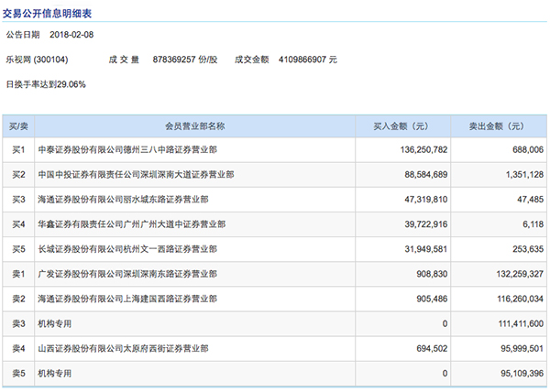Image resolution: width=550 pixels, height=392 pixels.
Task: Select the 卖1 row label
Action: (18, 274)
